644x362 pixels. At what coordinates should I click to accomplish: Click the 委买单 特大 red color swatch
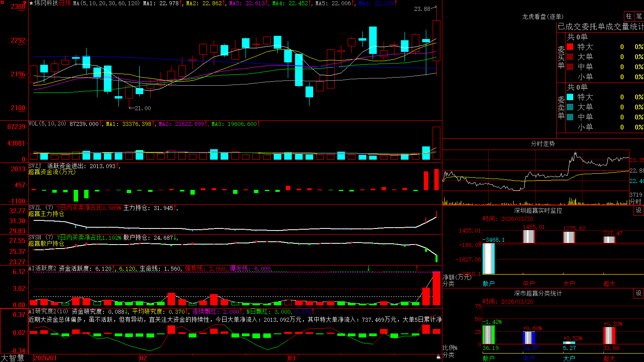pyautogui.click(x=570, y=47)
